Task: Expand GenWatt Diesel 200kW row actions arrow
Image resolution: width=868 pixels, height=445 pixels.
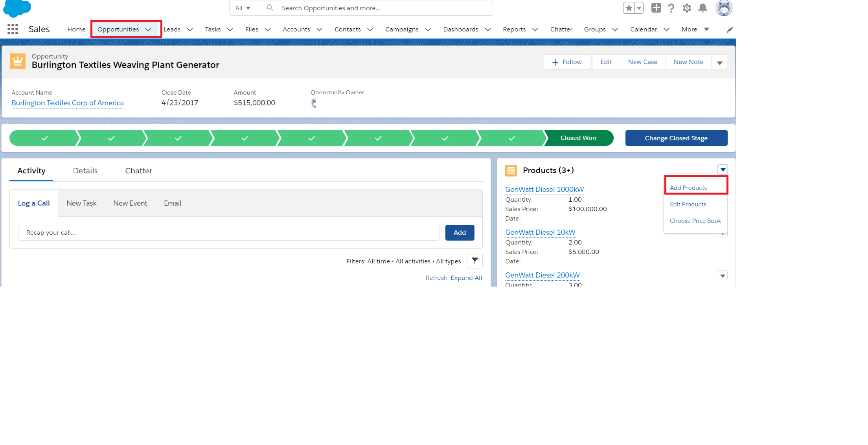Action: tap(723, 276)
